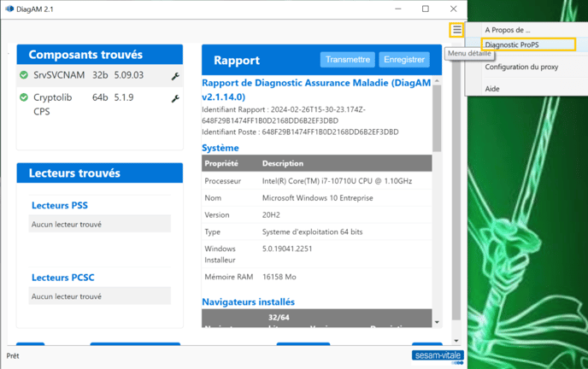This screenshot has height=369, width=588.
Task: Click the '64b' value in Cryptolib row
Action: coord(100,97)
